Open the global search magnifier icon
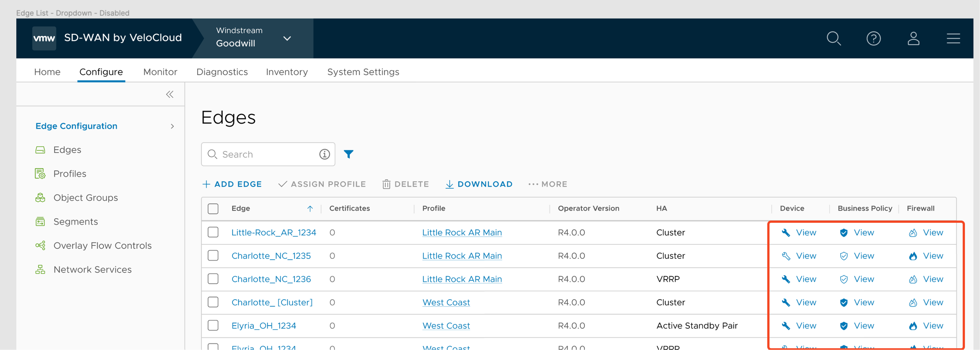The height and width of the screenshot is (350, 980). pos(834,38)
